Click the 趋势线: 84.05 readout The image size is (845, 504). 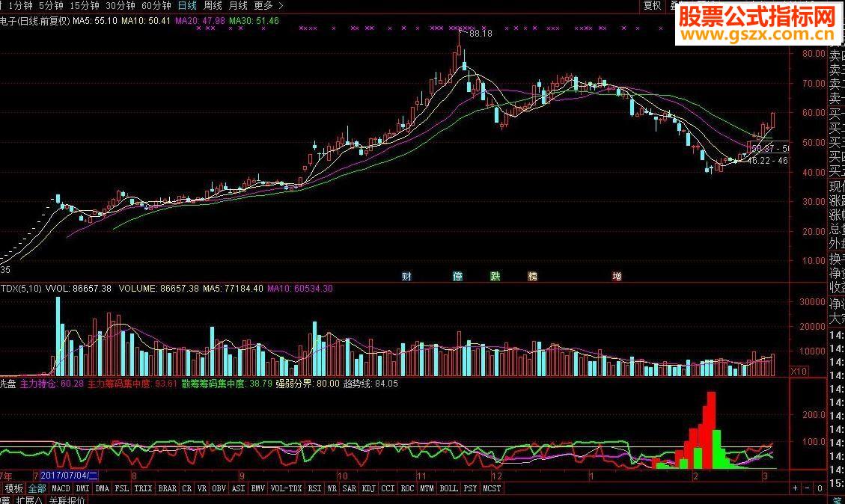pos(370,384)
